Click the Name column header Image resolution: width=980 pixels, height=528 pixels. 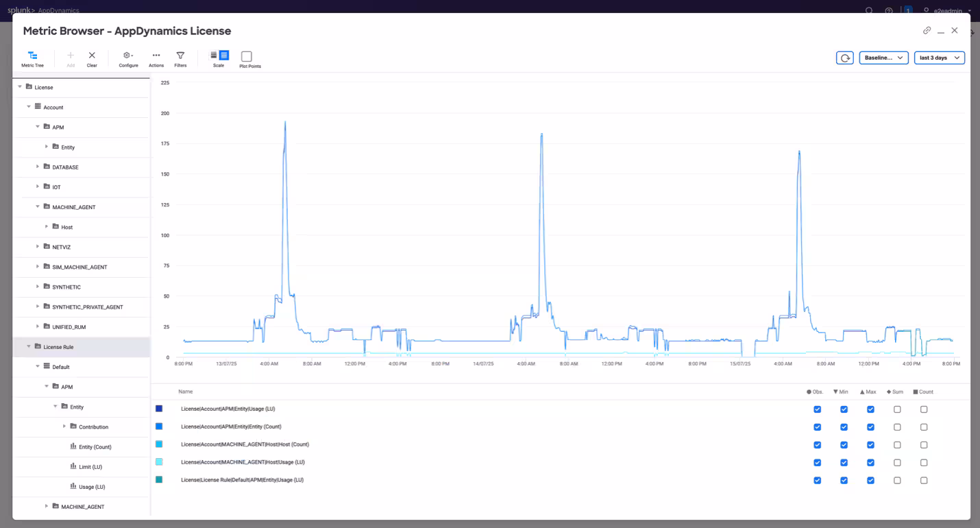click(x=186, y=392)
